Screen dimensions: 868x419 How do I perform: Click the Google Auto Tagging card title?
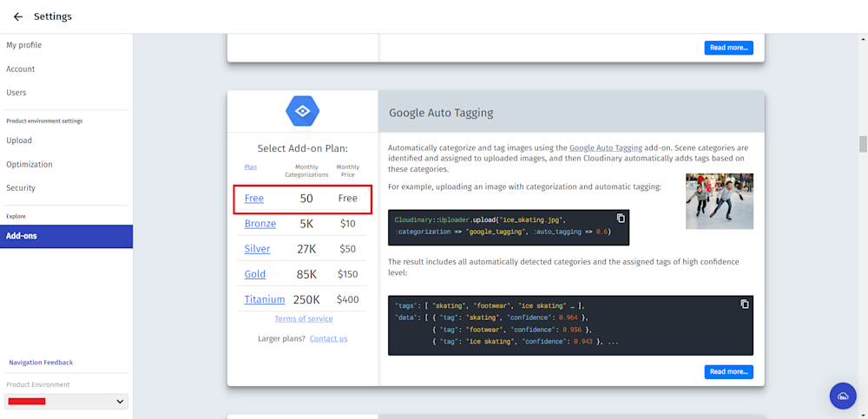[x=441, y=113]
